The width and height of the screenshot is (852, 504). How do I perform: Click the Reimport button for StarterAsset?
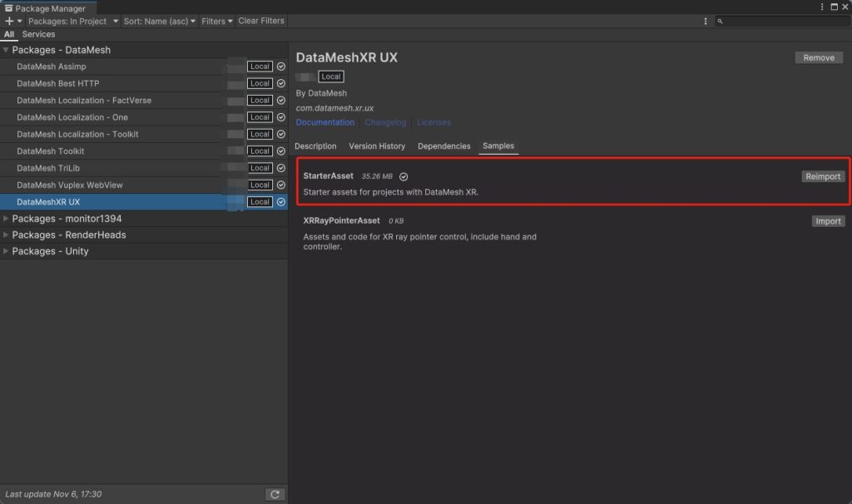pyautogui.click(x=823, y=176)
